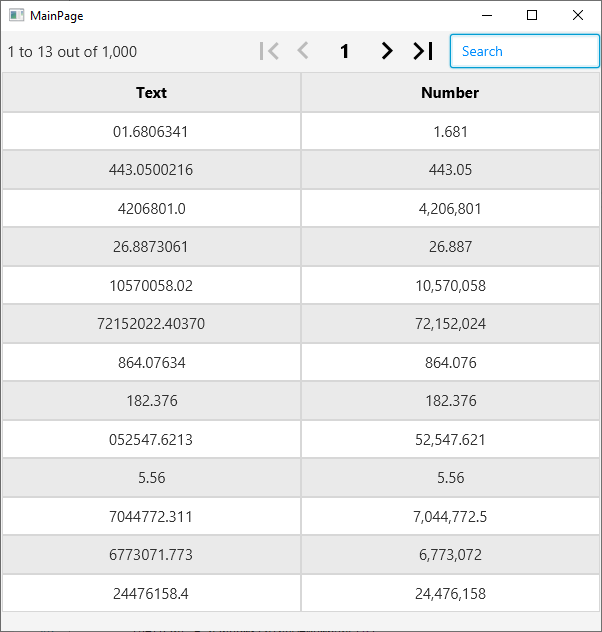
Task: Select the Number cell 7,044,772.5
Action: click(x=450, y=516)
